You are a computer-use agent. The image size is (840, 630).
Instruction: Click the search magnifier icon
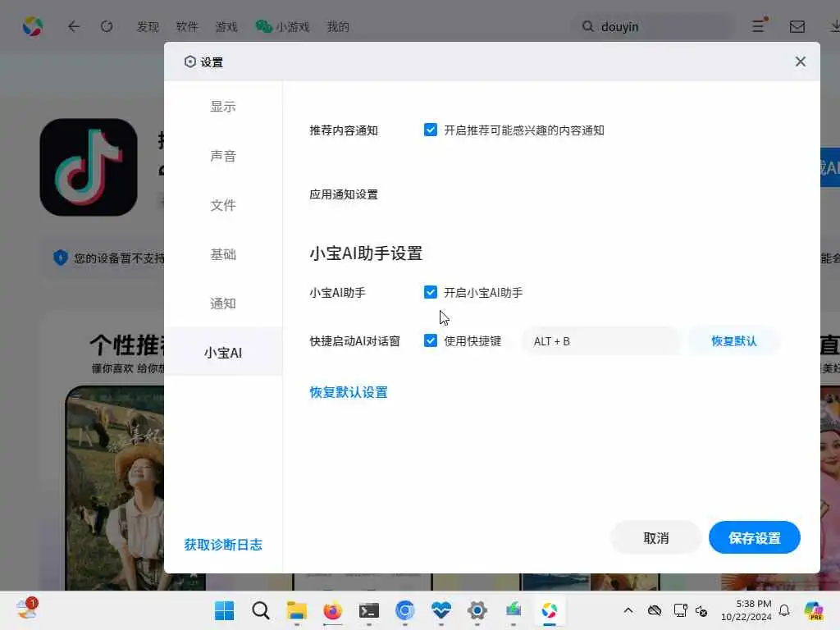pos(587,26)
